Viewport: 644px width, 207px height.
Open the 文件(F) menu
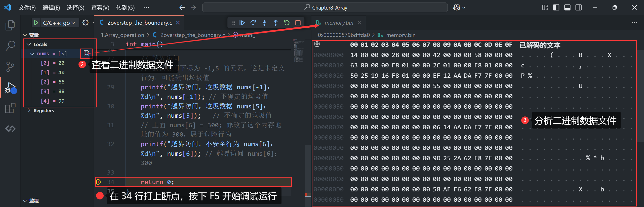click(x=27, y=8)
